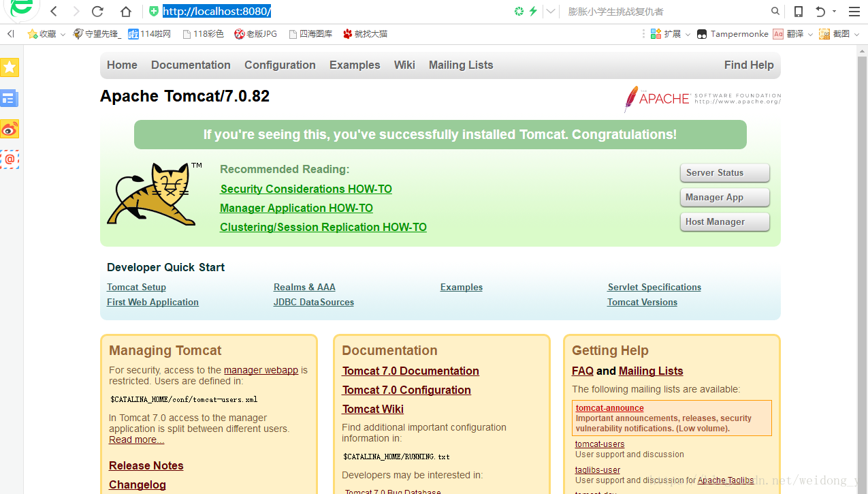
Task: Open the Release Notes link
Action: point(146,465)
